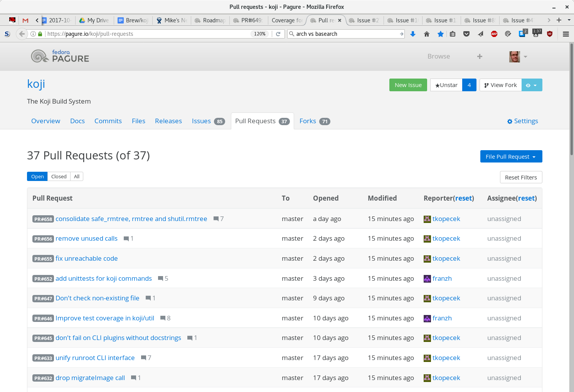Screen dimensions: 574x392
Task: Click the comment icon on PR#652 row
Action: coord(160,278)
